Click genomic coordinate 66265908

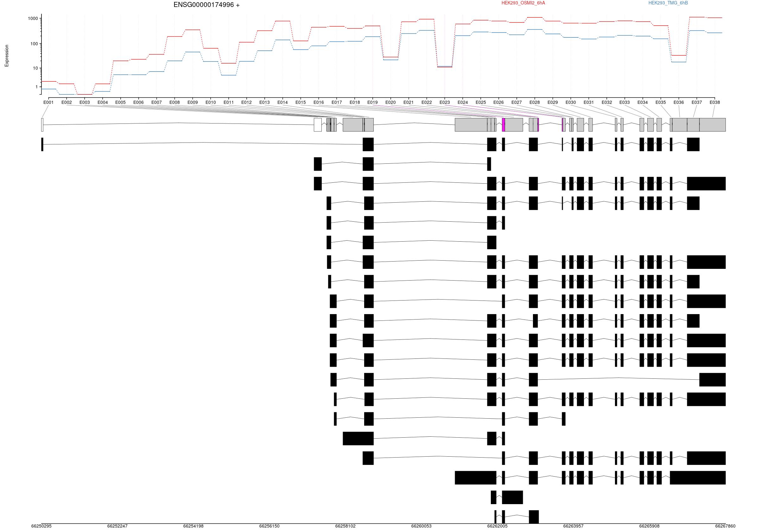tap(649, 526)
